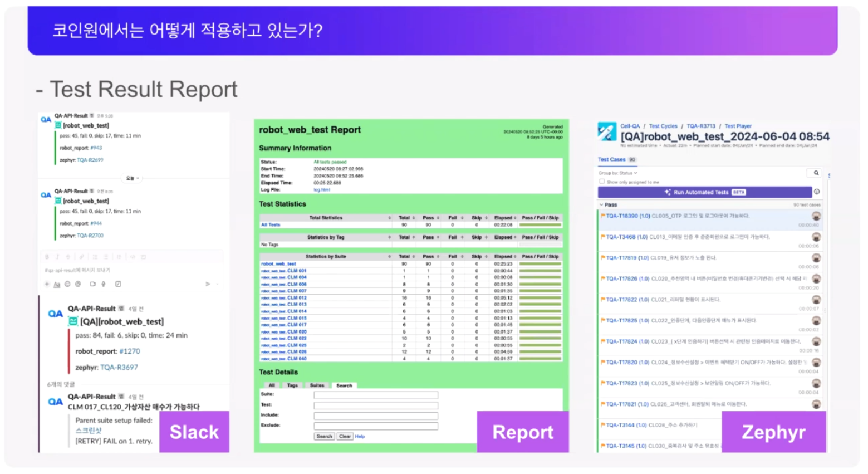Open the zephyr link TQA-R2699

[90, 160]
